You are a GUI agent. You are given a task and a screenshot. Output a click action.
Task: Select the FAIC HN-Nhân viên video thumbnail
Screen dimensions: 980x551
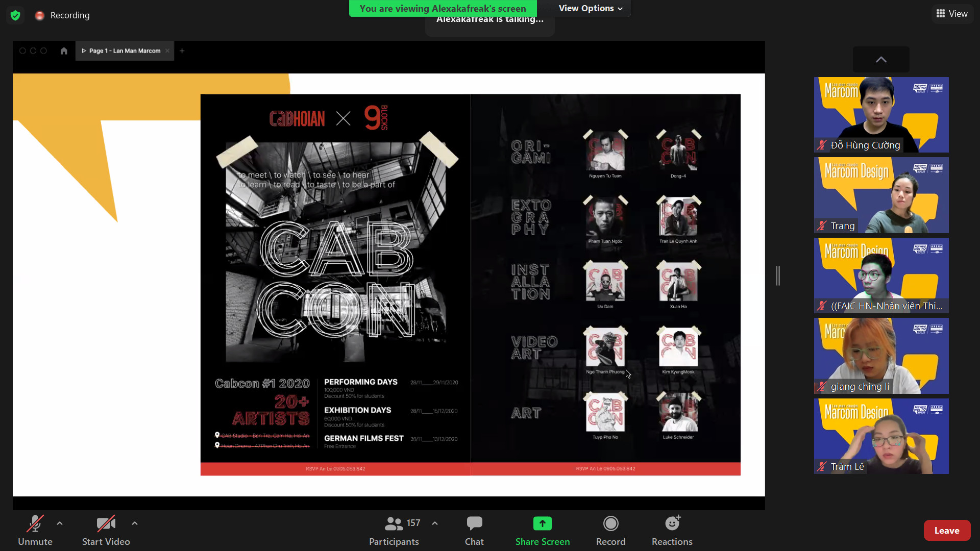(881, 275)
